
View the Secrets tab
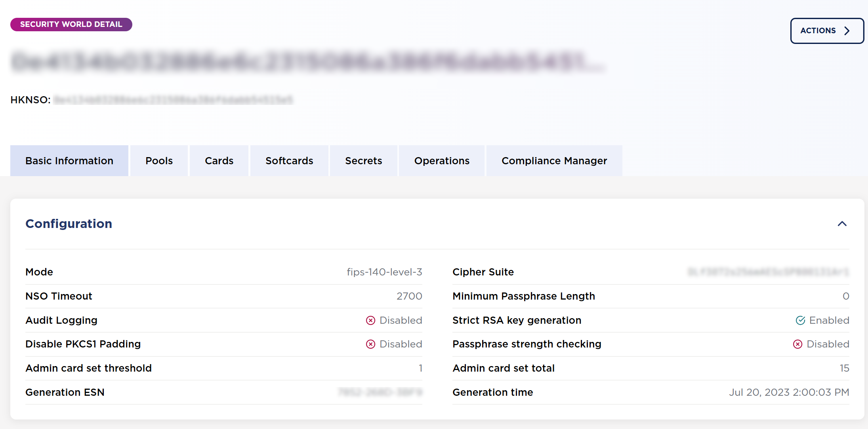(x=364, y=161)
